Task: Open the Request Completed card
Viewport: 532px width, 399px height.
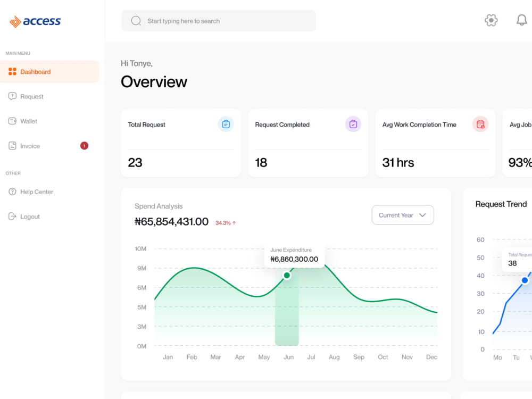Action: pyautogui.click(x=308, y=143)
